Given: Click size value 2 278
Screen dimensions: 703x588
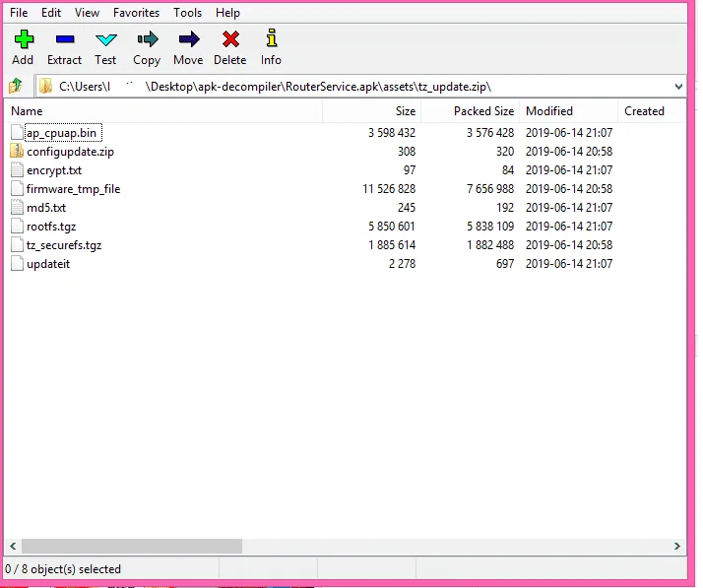Looking at the screenshot, I should pos(402,264).
